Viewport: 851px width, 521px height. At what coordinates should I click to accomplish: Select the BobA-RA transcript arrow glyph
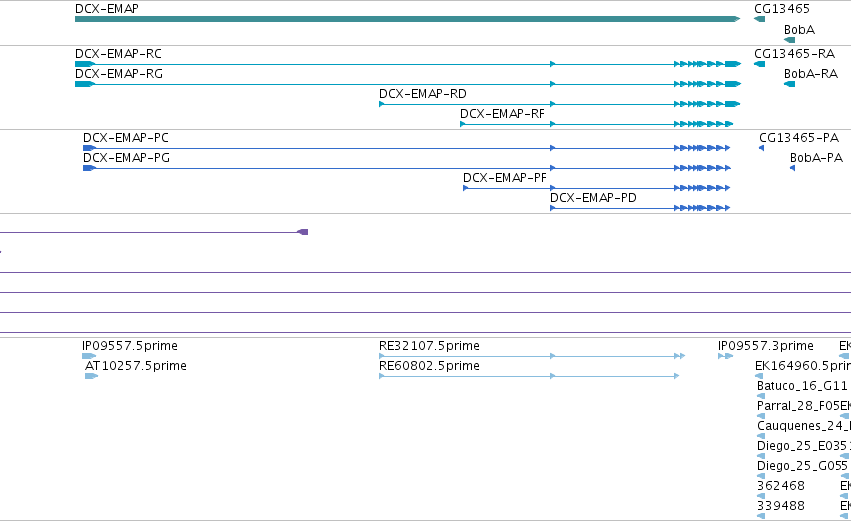tap(790, 84)
